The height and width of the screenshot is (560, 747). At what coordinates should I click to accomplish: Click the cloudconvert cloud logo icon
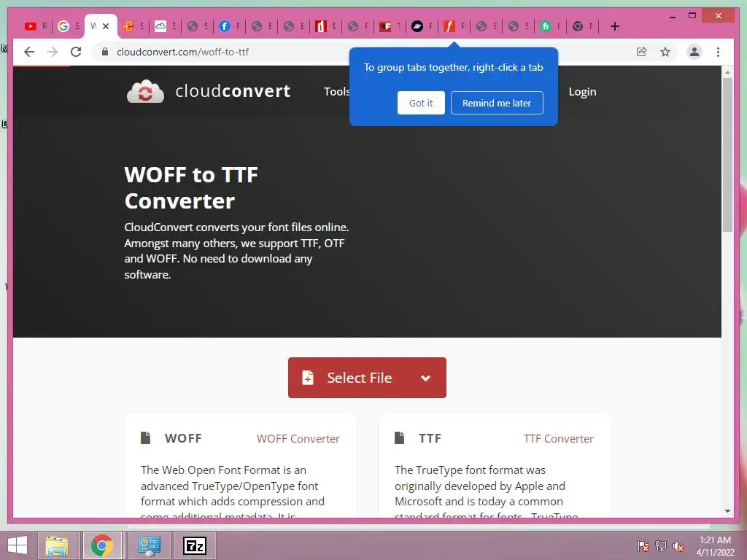coord(145,91)
